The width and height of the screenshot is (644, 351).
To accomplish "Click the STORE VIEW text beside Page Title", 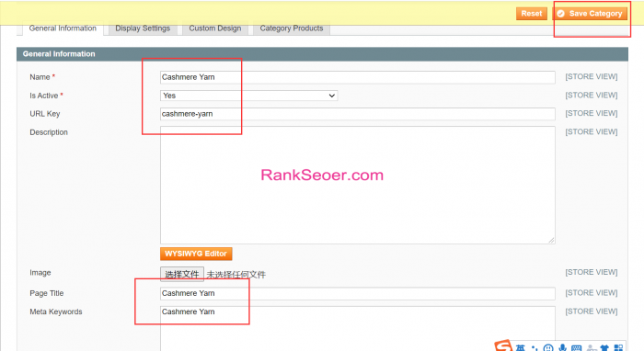I will (x=592, y=293).
